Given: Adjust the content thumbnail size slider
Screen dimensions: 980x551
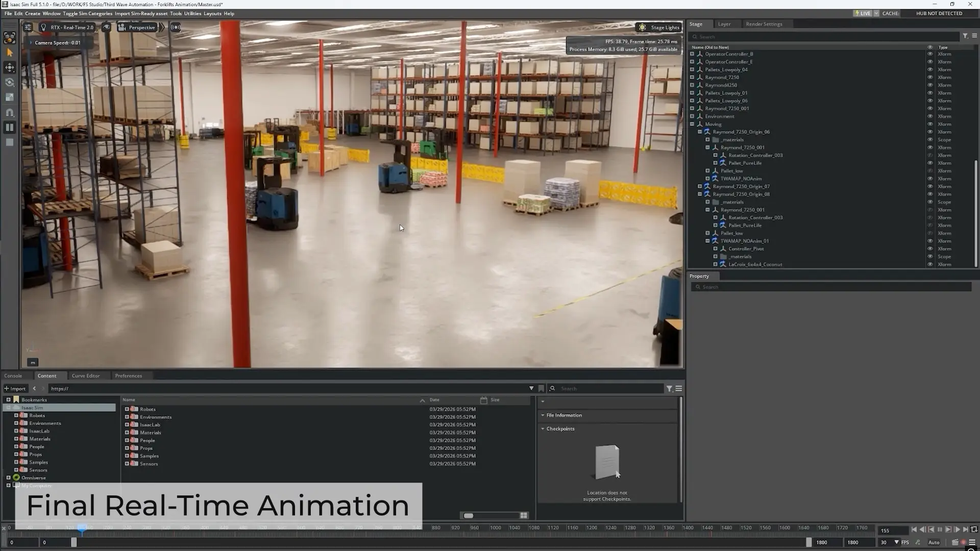Looking at the screenshot, I should [x=469, y=516].
